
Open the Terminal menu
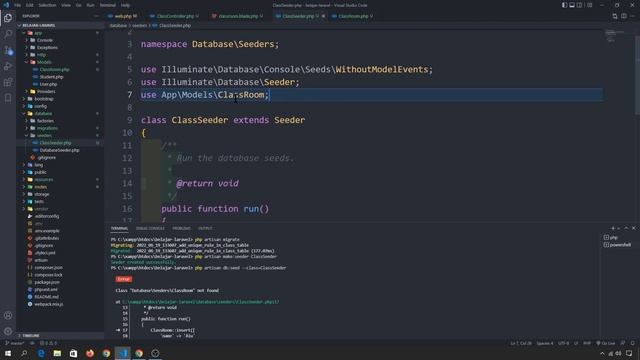108,5
